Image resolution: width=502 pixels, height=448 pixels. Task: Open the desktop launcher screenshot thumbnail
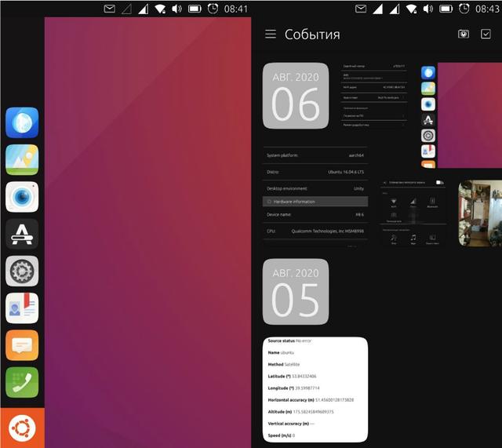point(460,115)
